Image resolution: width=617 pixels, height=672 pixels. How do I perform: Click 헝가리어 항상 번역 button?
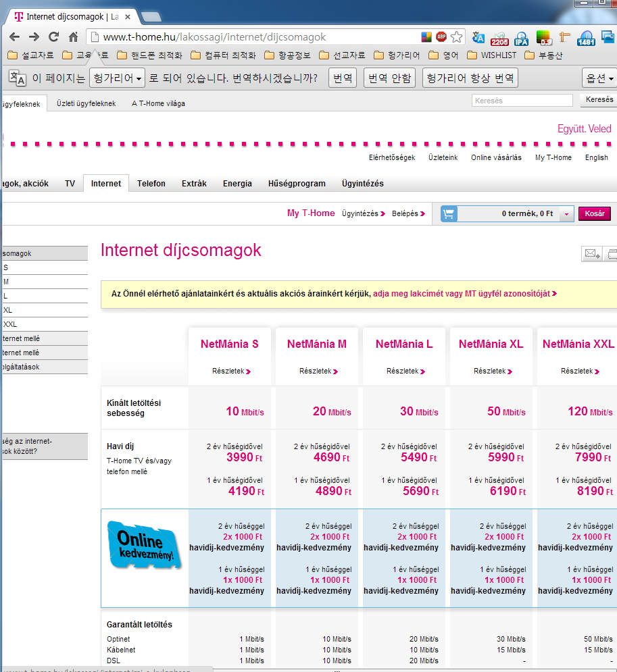(x=470, y=78)
